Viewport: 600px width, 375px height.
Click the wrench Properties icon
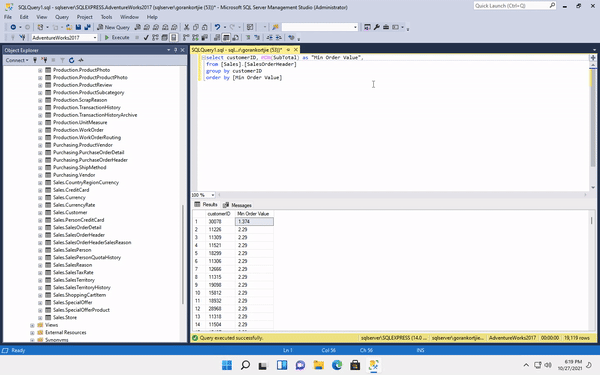coord(377,27)
